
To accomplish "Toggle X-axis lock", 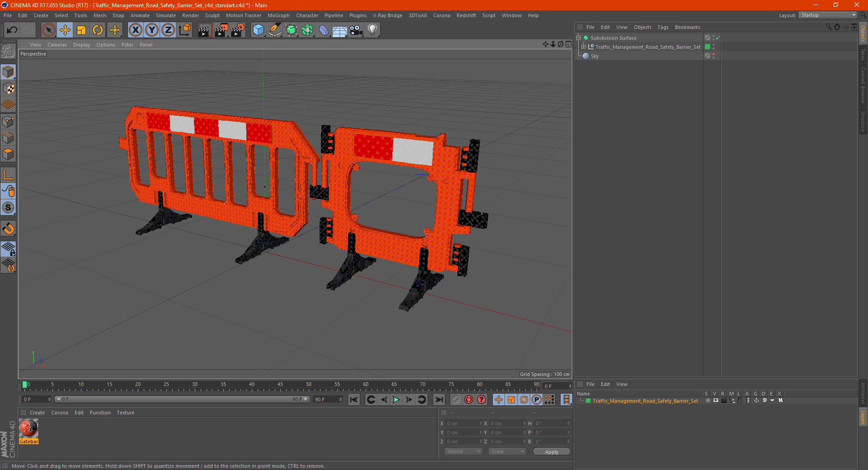I will (135, 30).
